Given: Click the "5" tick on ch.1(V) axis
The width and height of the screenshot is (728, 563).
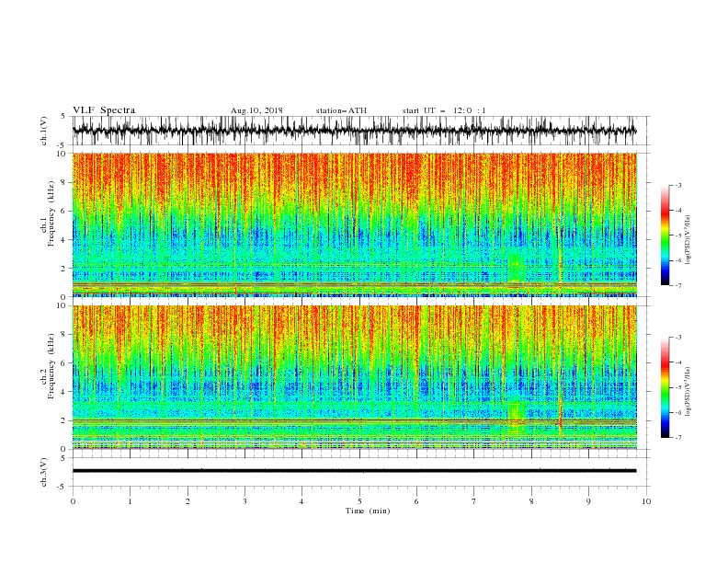Looking at the screenshot, I should (63, 116).
